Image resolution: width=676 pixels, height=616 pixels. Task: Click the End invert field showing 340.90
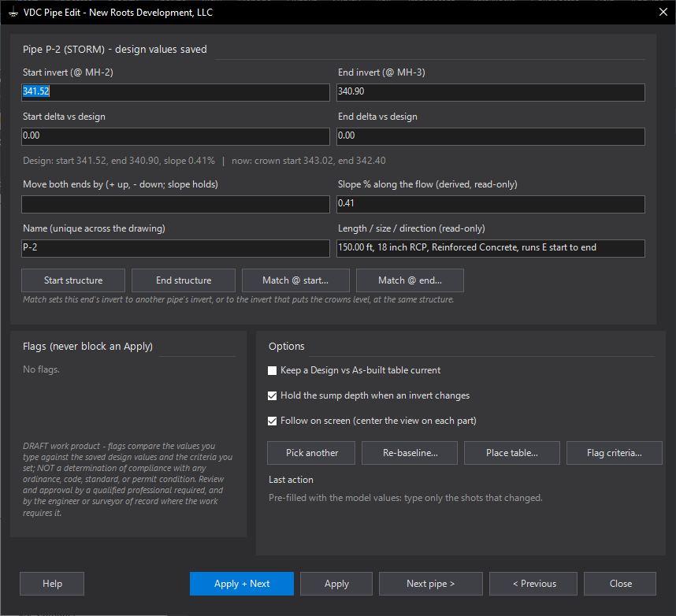[x=491, y=92]
